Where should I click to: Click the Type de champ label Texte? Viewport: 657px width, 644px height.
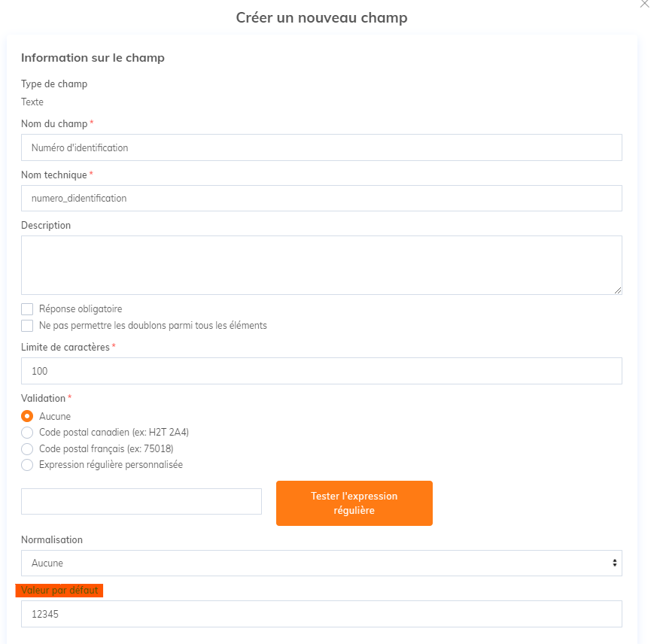[x=32, y=102]
